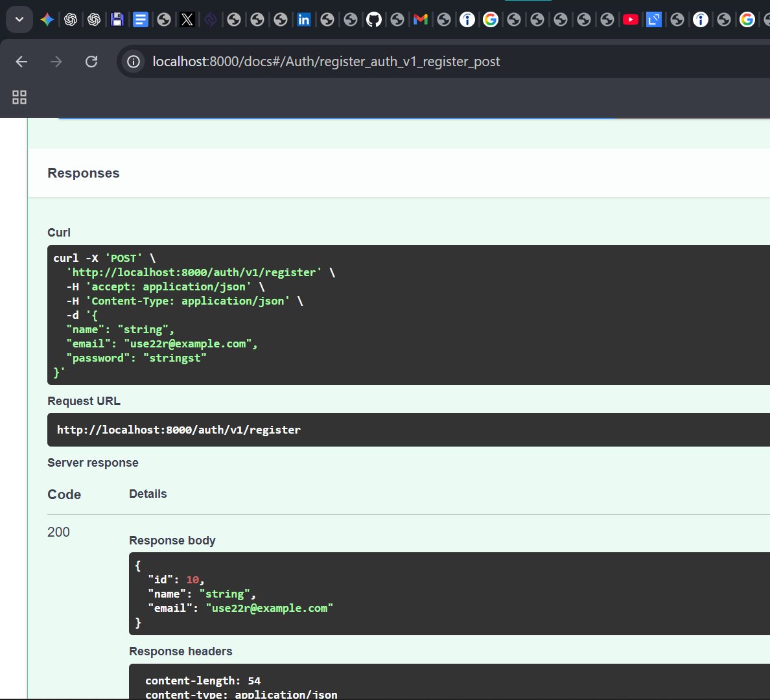
Task: Focus the address bar showing localhost:8000/docs
Action: pyautogui.click(x=326, y=62)
